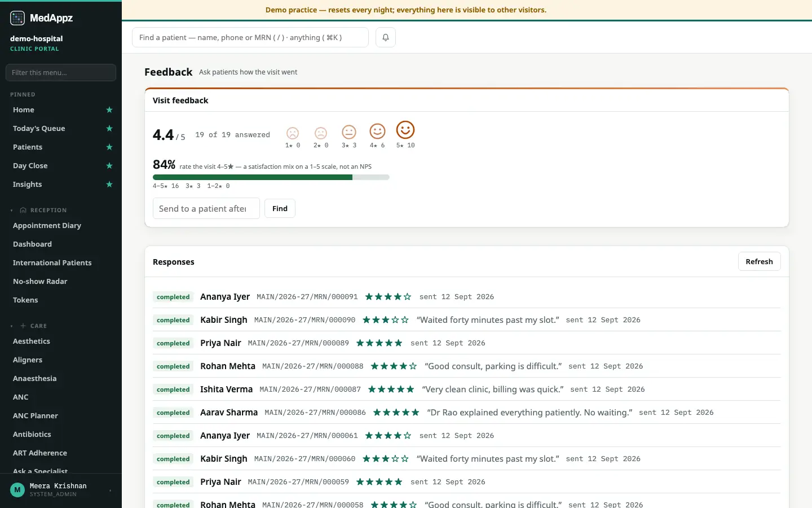Open Home in the sidebar
Screen dimensions: 812x508
[24, 110]
